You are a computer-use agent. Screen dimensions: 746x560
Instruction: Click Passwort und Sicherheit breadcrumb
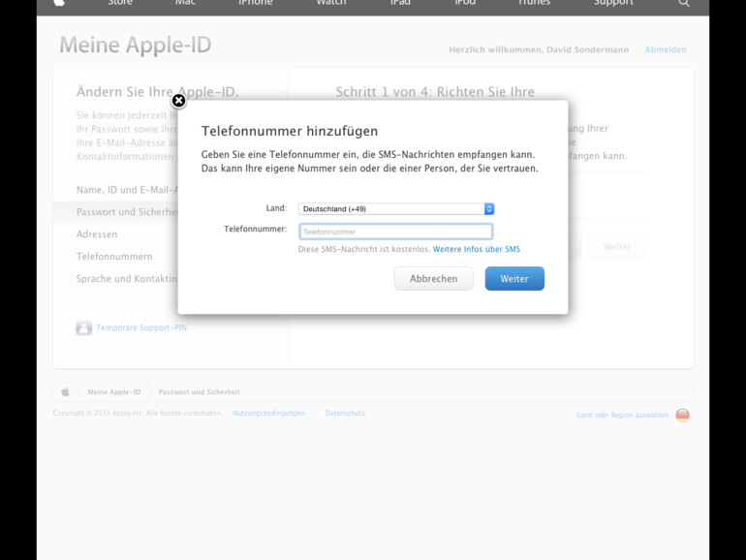click(199, 392)
